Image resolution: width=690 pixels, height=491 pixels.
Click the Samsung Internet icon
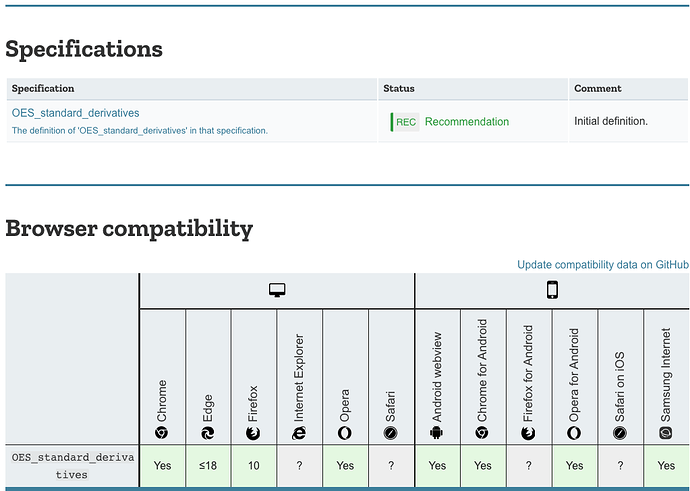[x=666, y=433]
